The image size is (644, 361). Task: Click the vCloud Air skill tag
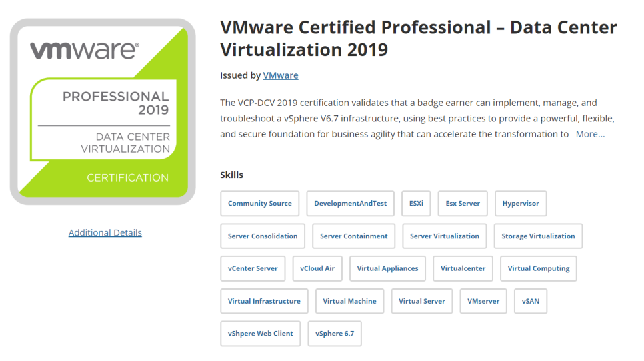317,268
